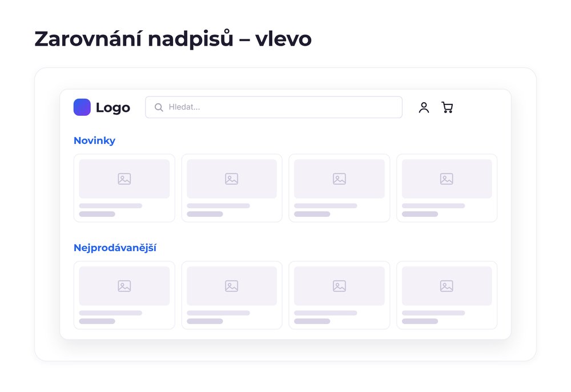Open the shopping cart icon
The height and width of the screenshot is (392, 571).
pos(447,107)
